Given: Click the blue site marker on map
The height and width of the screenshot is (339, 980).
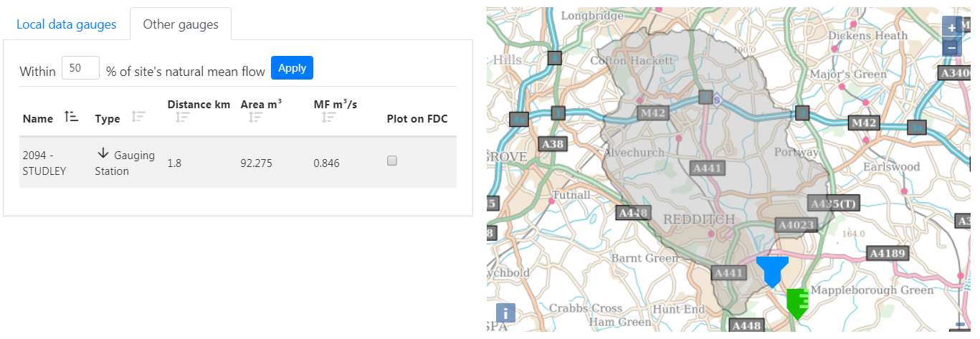Looking at the screenshot, I should [x=772, y=270].
